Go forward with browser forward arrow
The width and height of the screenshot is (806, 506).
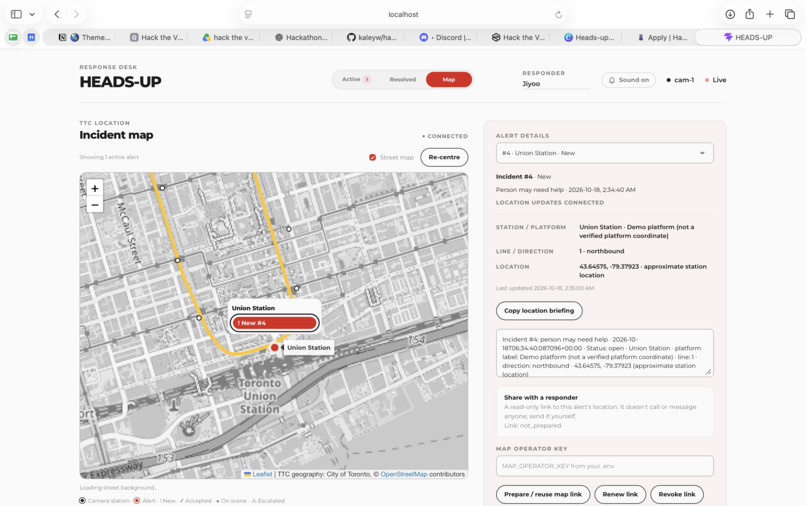tap(76, 14)
